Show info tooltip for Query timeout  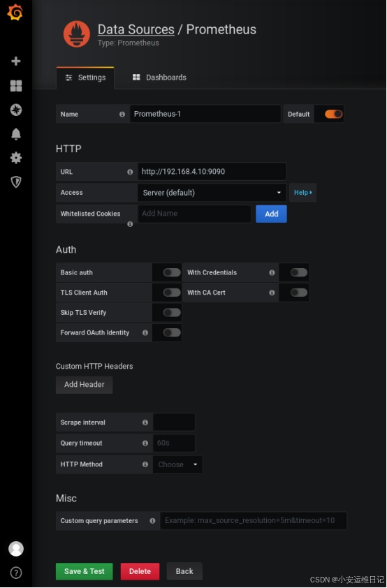(x=145, y=443)
